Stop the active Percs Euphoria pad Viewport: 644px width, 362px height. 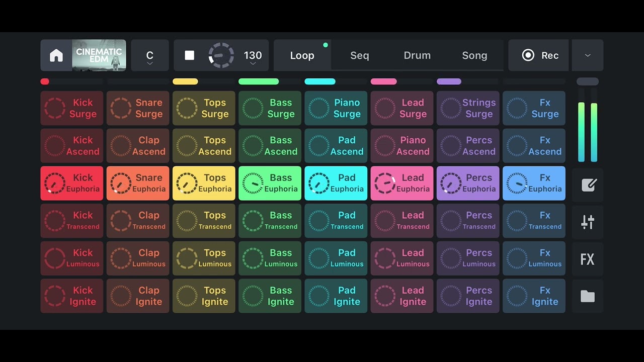click(468, 184)
